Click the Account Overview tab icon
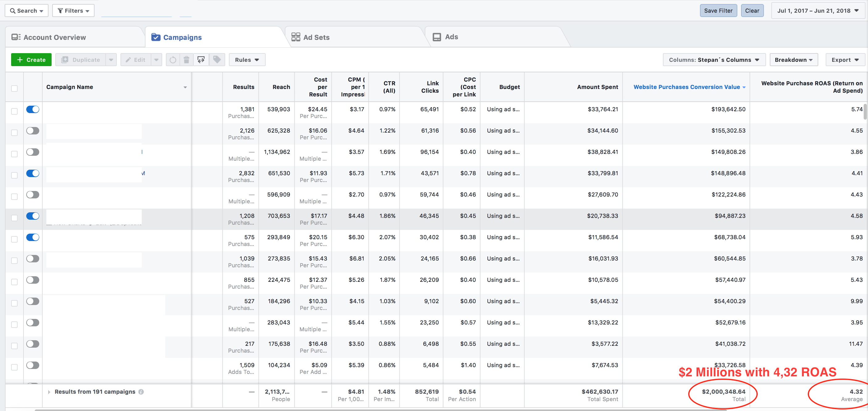The width and height of the screenshot is (868, 411). [x=16, y=37]
